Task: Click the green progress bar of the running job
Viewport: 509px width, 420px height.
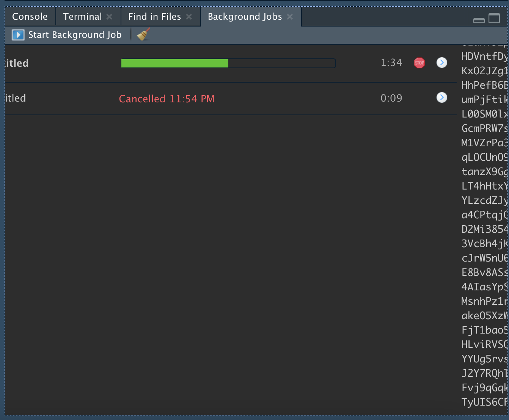Action: [174, 63]
